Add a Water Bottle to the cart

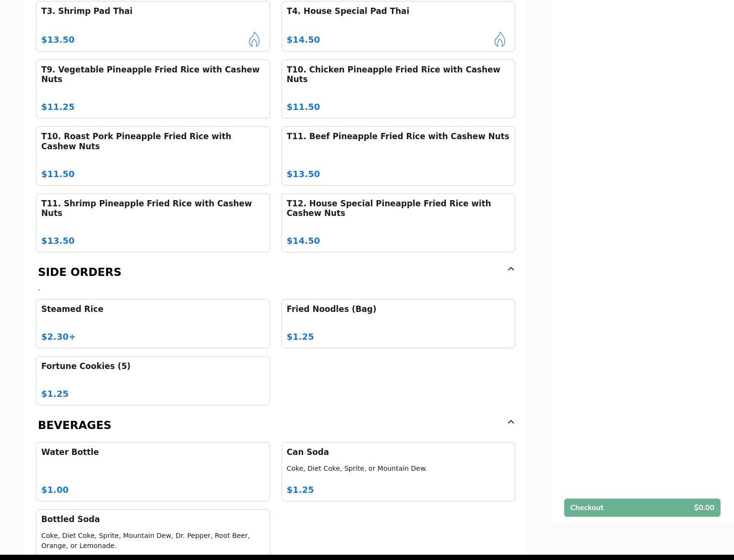pyautogui.click(x=153, y=471)
